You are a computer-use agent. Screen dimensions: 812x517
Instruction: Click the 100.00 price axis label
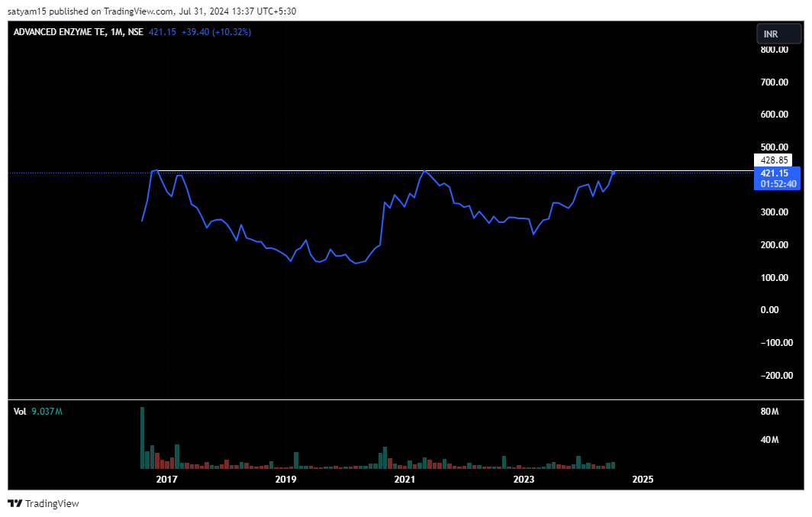pyautogui.click(x=774, y=278)
